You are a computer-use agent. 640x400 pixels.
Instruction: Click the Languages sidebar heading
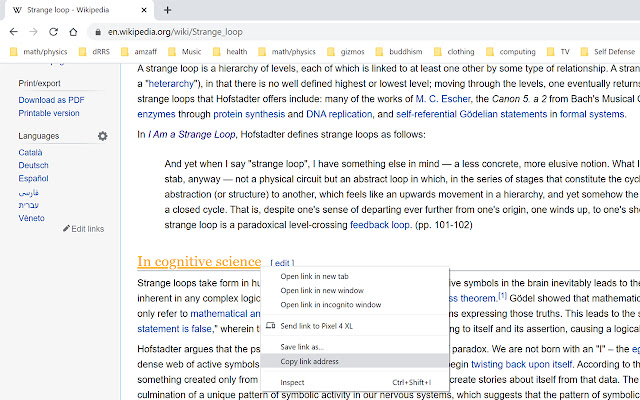tap(38, 136)
